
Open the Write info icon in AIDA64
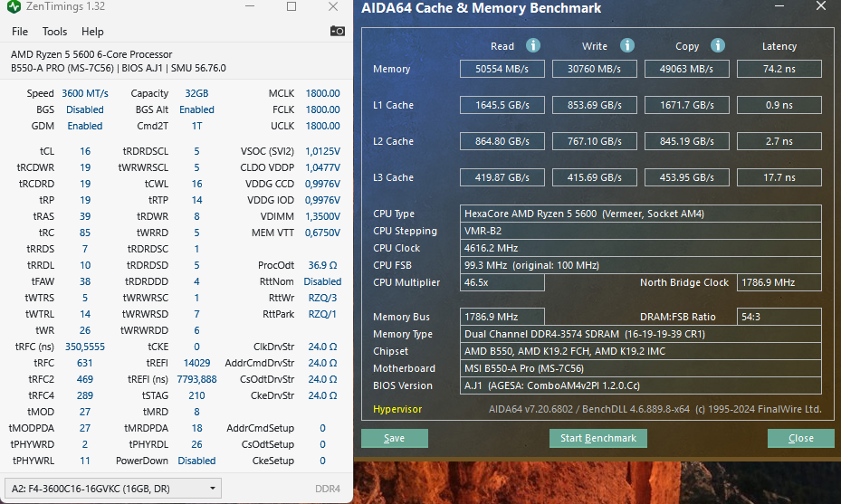627,45
